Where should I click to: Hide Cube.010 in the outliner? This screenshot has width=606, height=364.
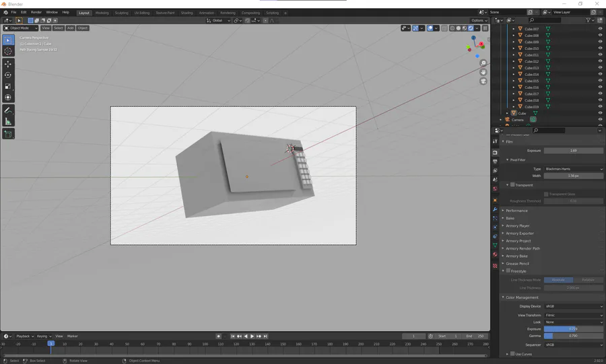pos(600,48)
